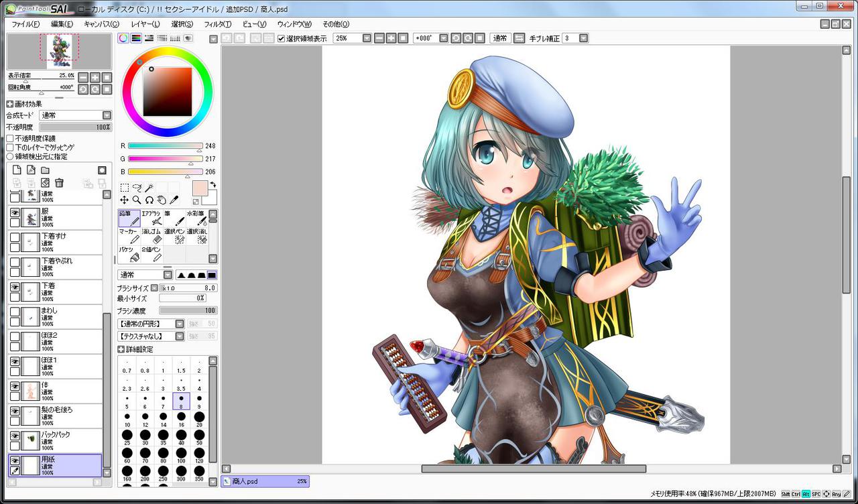858x504 pixels.
Task: Click the foreground color swatch
Action: pyautogui.click(x=200, y=188)
